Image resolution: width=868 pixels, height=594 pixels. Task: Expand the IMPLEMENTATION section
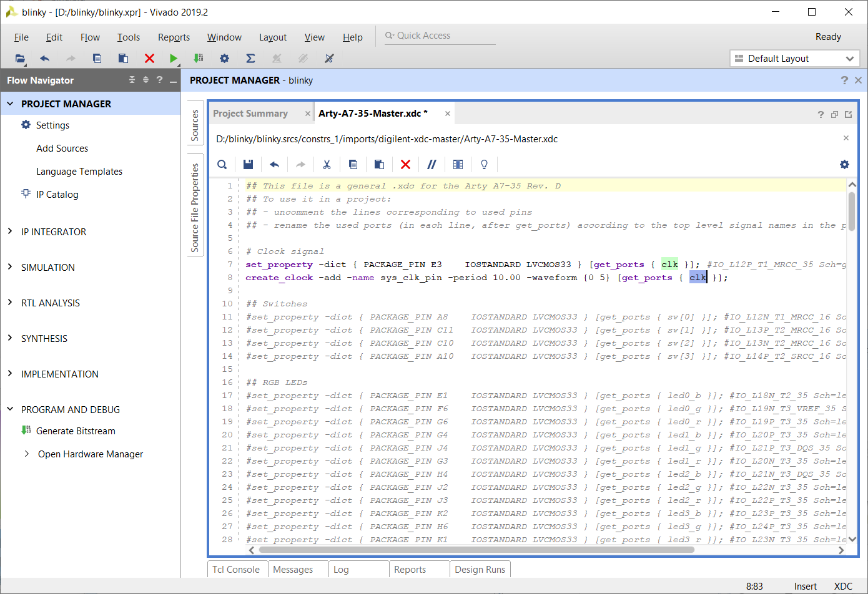coord(10,374)
